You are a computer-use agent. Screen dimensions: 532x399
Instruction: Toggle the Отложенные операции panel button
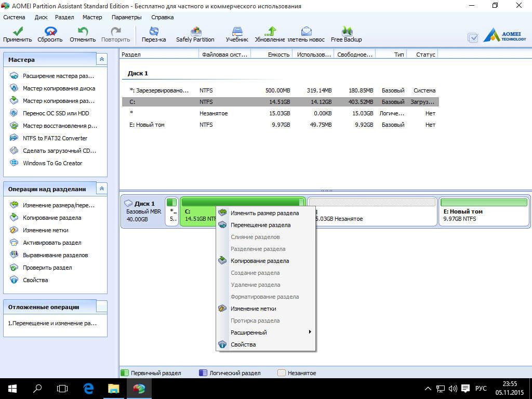pyautogui.click(x=102, y=307)
